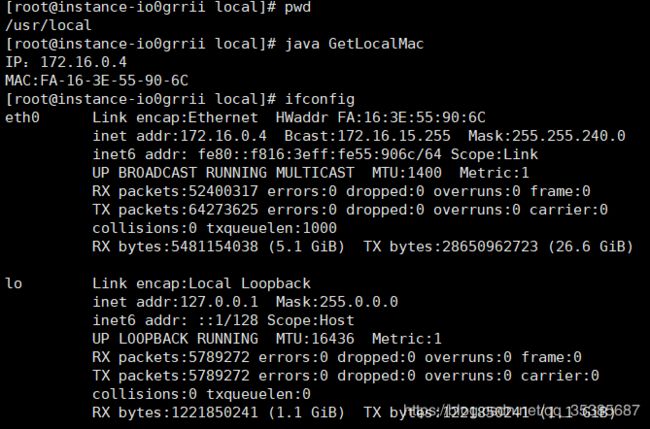Image resolution: width=650 pixels, height=429 pixels.
Task: Click the Bcast:172.16.15.255 value
Action: click(x=367, y=136)
